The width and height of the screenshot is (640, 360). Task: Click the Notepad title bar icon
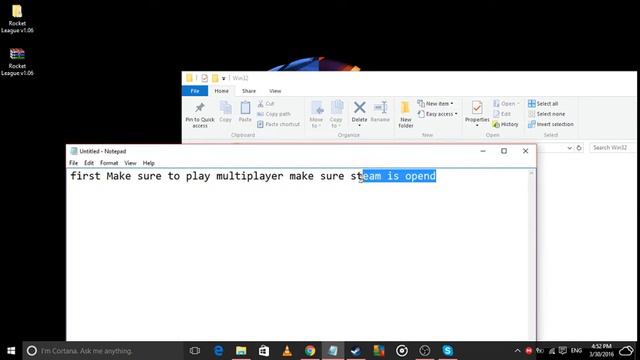click(x=73, y=151)
